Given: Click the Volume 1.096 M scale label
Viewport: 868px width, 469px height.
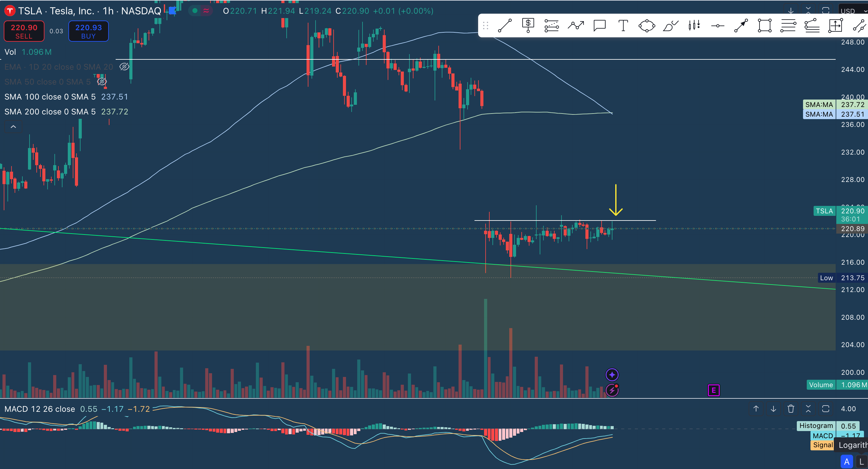Looking at the screenshot, I should [837, 385].
